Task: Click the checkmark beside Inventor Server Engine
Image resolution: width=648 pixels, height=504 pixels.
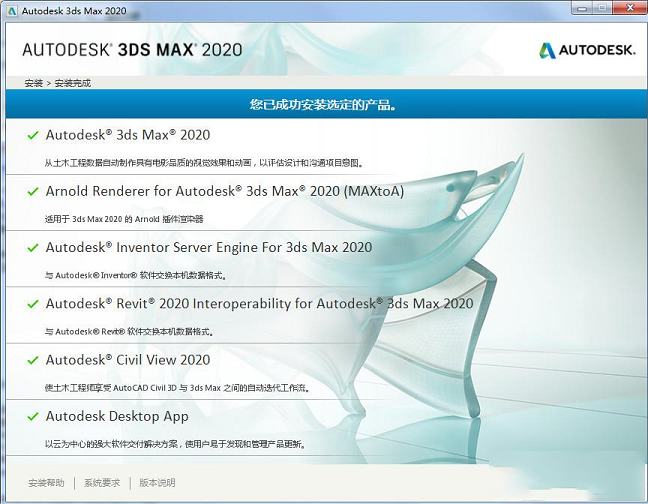Action: pyautogui.click(x=33, y=247)
